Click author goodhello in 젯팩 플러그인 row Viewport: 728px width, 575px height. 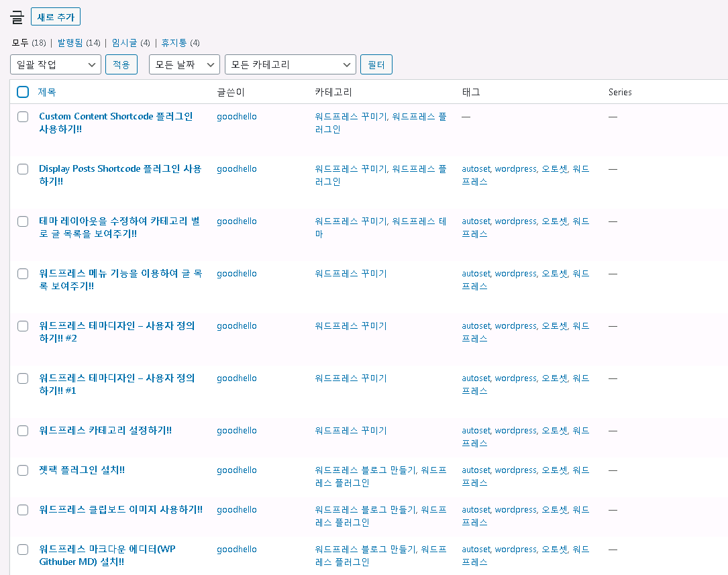tap(237, 470)
